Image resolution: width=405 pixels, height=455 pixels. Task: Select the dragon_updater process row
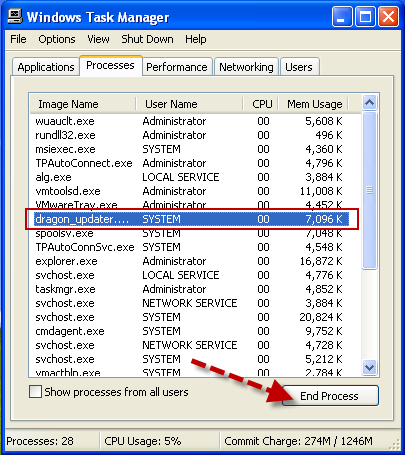coord(191,219)
